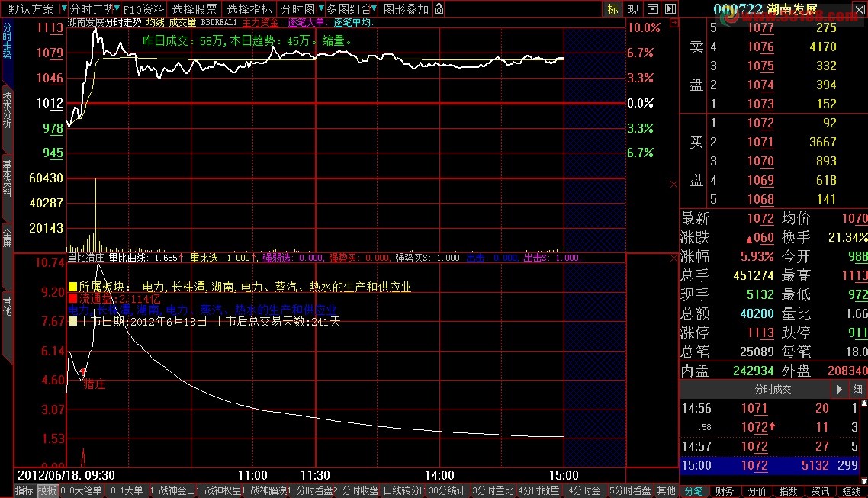This screenshot has width=868, height=498.
Task: Toggle the 标 marker button
Action: tap(612, 9)
